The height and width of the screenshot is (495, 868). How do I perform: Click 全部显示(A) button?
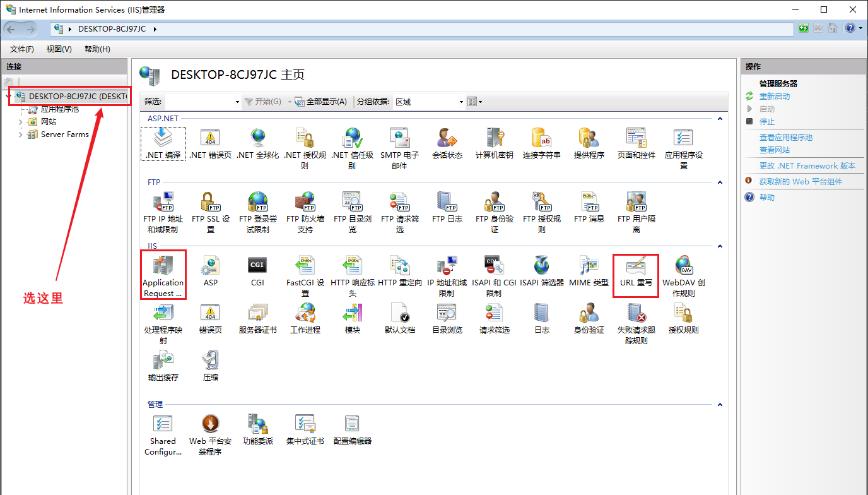point(321,102)
